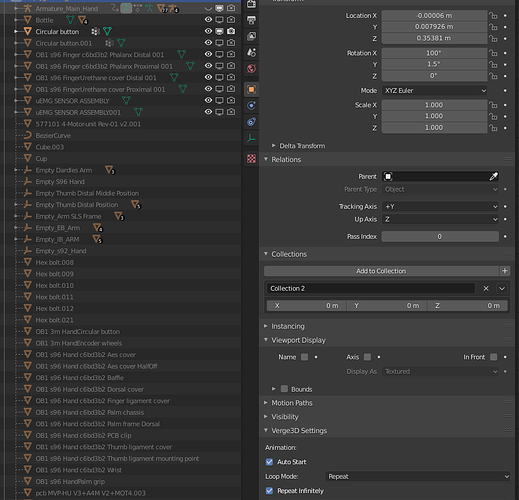The width and height of the screenshot is (519, 500).
Task: Animate Location Z property dot
Action: click(x=505, y=38)
